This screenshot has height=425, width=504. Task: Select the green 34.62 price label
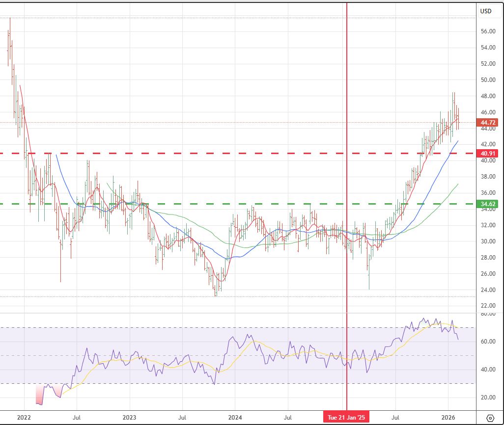488,203
